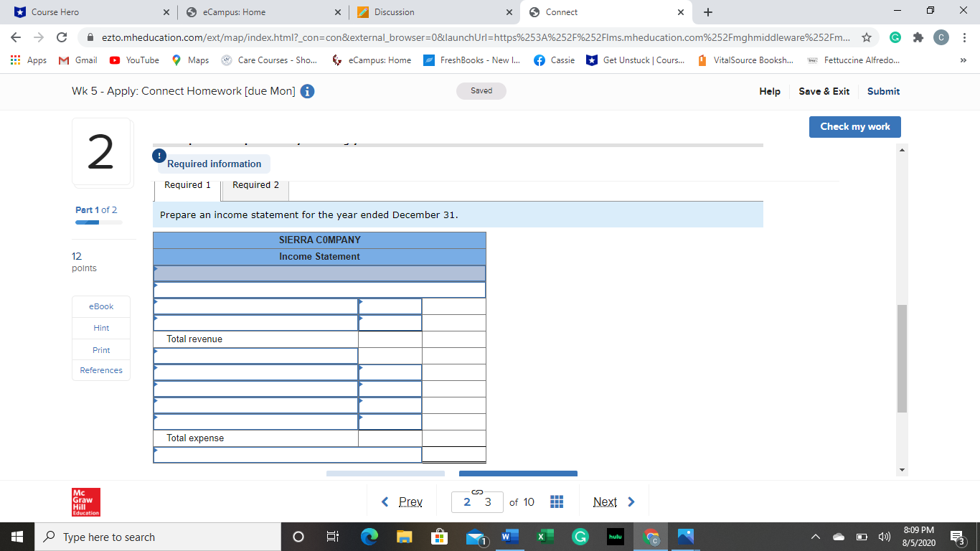Open the eBook resource

click(x=101, y=306)
